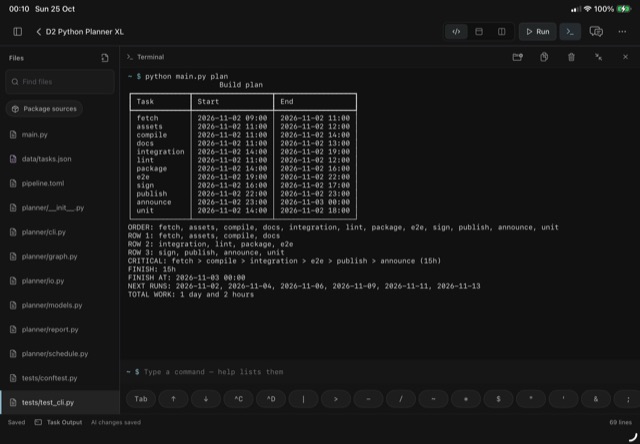Clear terminal with trash icon
The image size is (640, 444).
pos(571,57)
